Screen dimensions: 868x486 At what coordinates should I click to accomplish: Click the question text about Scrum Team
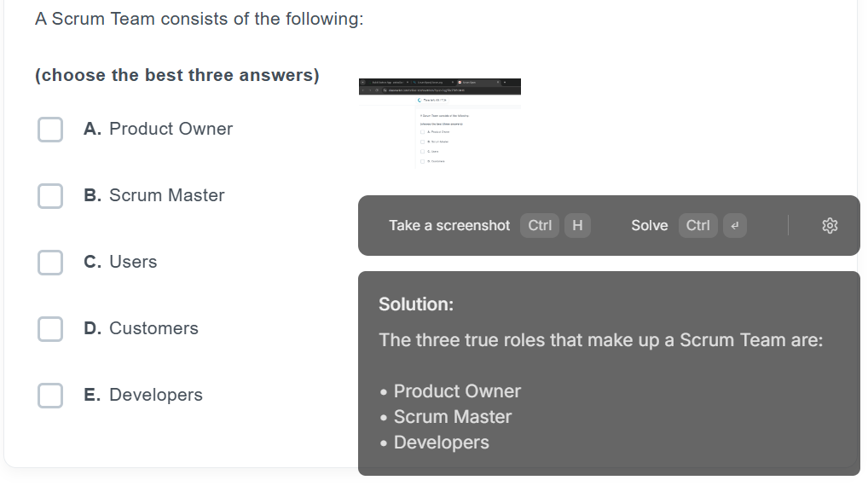200,19
